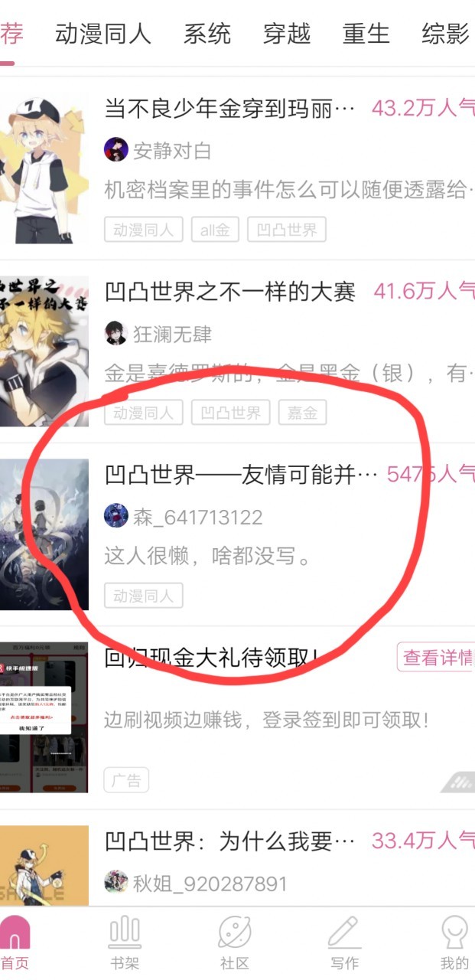Click the 查看详情 ad button
The height and width of the screenshot is (980, 475).
[436, 658]
